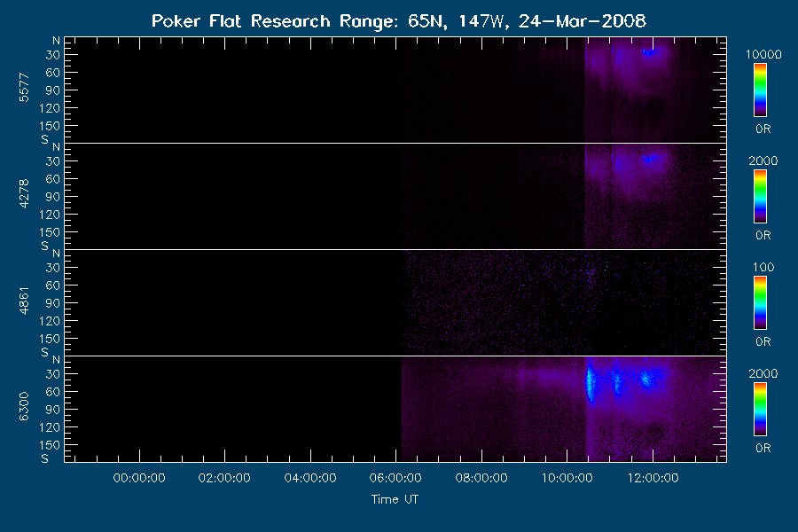Click the 5577 panel color bar
798x532 pixels.
tap(760, 90)
